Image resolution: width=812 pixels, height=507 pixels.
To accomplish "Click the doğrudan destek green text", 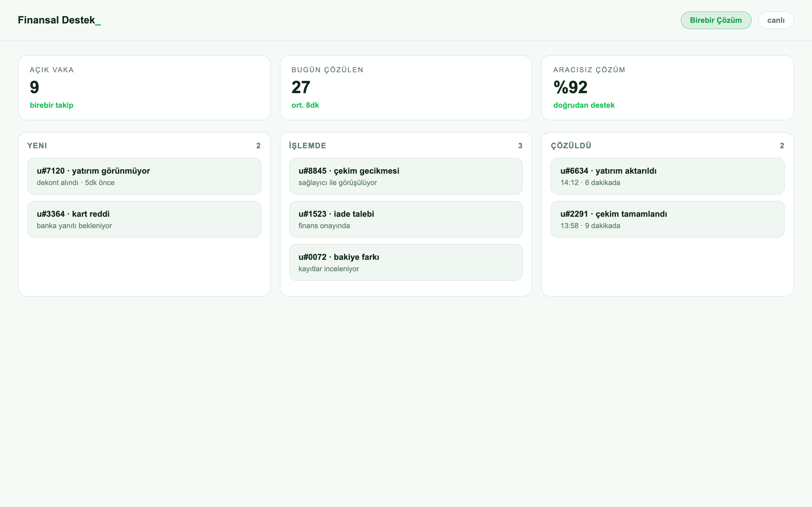I will pyautogui.click(x=584, y=105).
